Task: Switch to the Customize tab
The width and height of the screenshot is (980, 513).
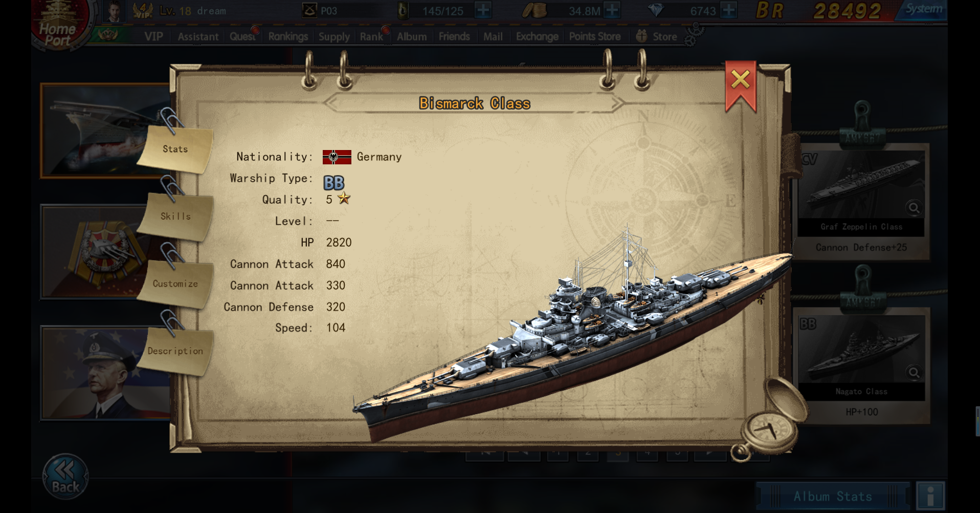Action: click(x=175, y=284)
